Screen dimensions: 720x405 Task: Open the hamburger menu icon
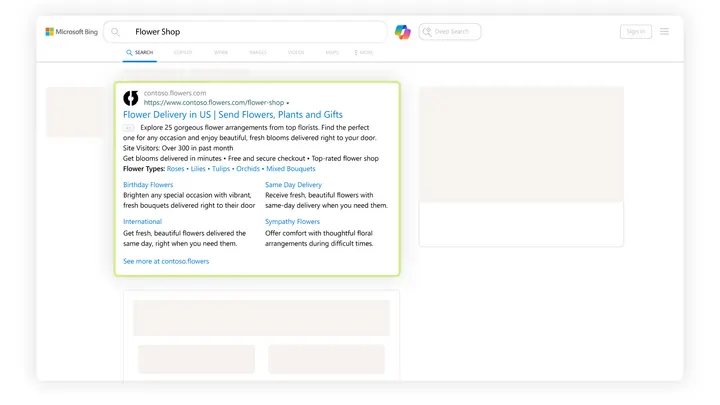(664, 31)
